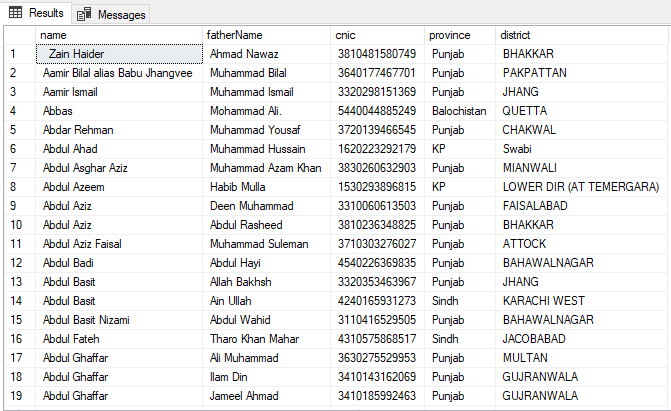Screen dimensions: 671x411
Task: Click the Messages tab icon
Action: pos(83,15)
